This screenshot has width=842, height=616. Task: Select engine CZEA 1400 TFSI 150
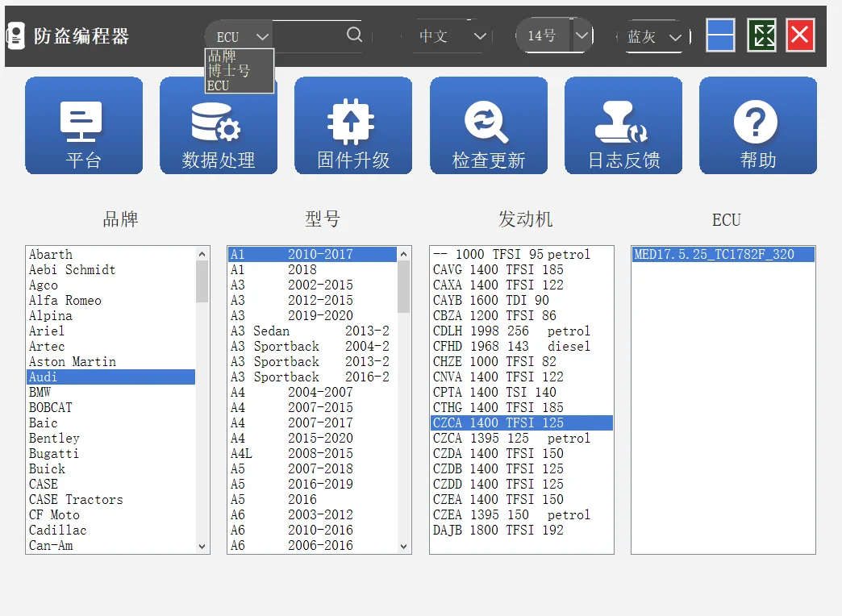coord(521,499)
